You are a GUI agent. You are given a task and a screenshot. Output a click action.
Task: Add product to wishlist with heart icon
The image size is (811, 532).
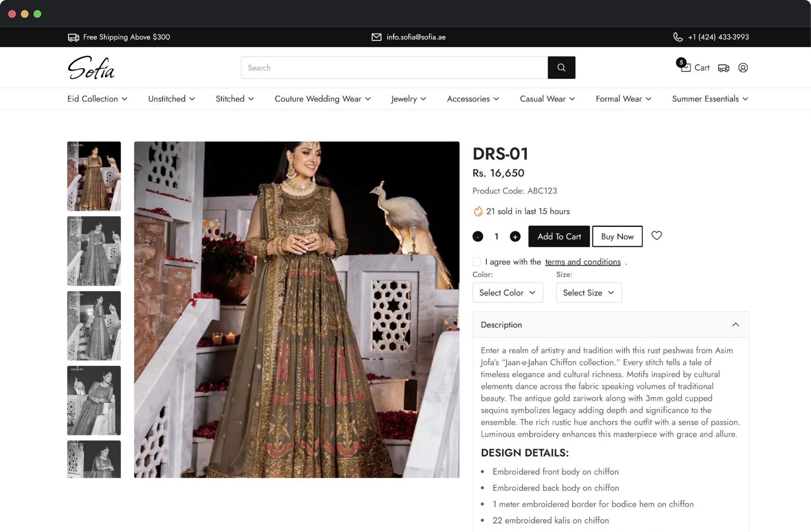pos(656,235)
